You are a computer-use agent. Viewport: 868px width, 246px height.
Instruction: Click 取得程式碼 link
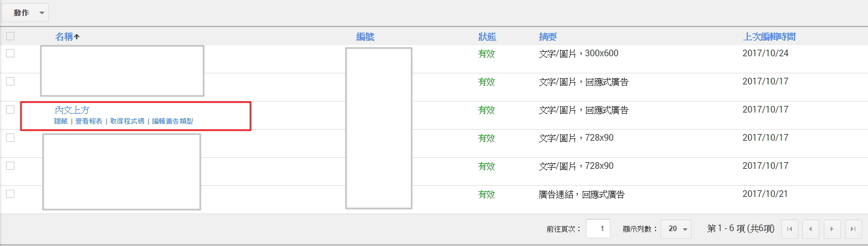[127, 121]
